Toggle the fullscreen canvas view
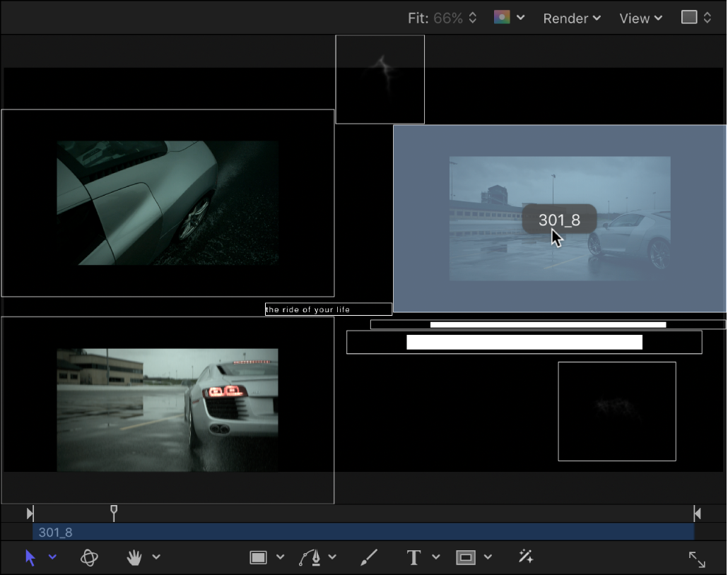The width and height of the screenshot is (728, 575). click(x=698, y=558)
